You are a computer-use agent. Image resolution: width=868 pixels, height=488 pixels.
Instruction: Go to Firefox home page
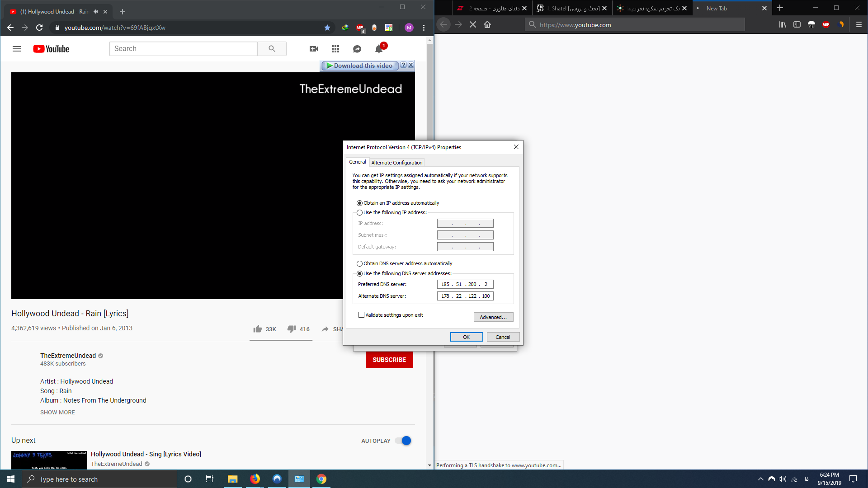[487, 24]
